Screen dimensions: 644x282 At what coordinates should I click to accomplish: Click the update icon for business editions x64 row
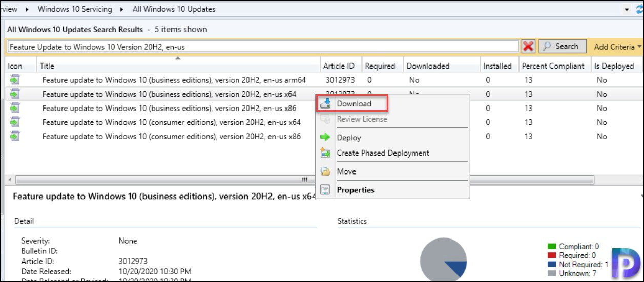15,94
